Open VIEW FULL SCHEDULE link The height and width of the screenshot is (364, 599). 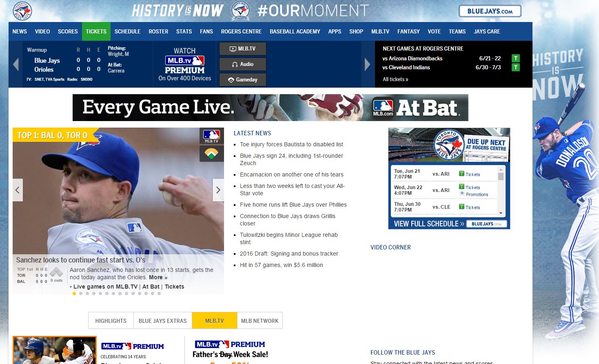click(x=429, y=224)
